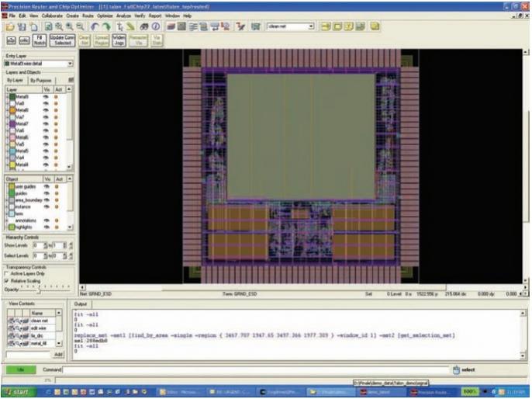The width and height of the screenshot is (532, 399).
Task: Click the layers stack icon in toolbar
Action: (x=171, y=26)
